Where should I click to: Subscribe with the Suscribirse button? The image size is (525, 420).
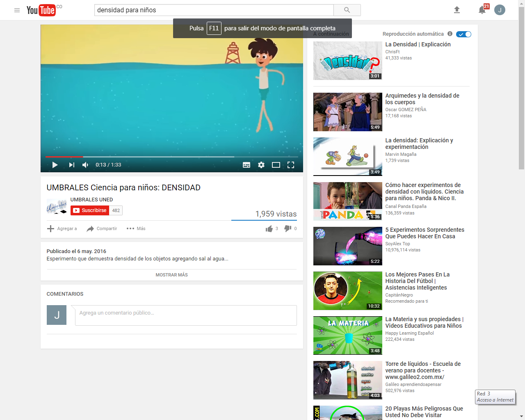click(90, 210)
